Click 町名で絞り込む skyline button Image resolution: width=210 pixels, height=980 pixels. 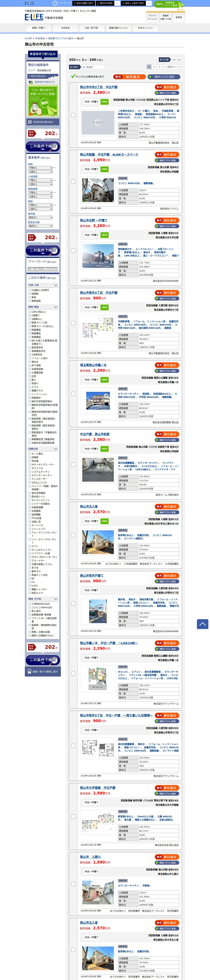[42, 76]
